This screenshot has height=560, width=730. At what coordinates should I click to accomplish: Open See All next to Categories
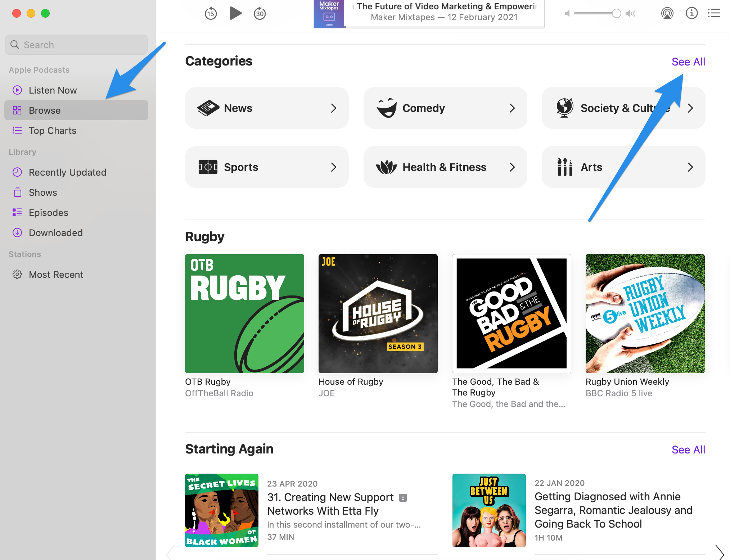tap(688, 61)
